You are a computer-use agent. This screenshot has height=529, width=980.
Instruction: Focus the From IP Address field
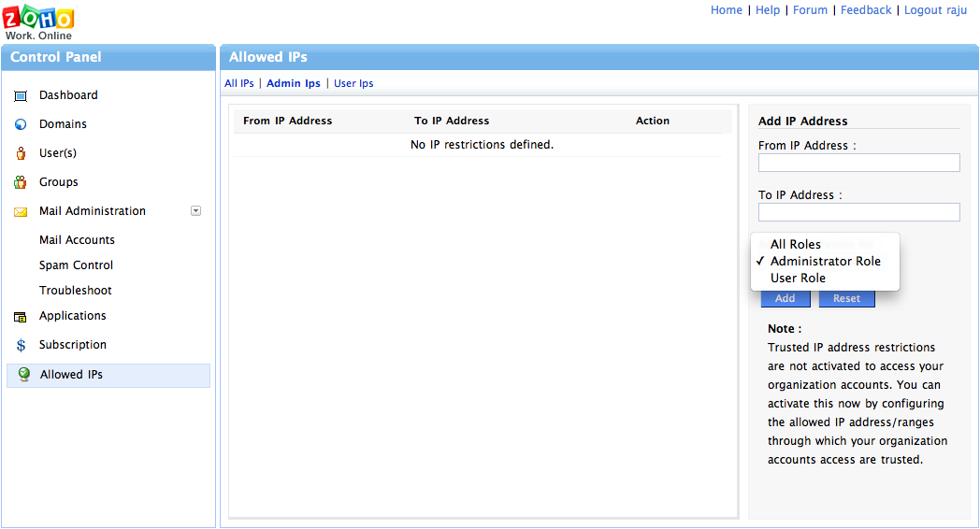point(858,163)
